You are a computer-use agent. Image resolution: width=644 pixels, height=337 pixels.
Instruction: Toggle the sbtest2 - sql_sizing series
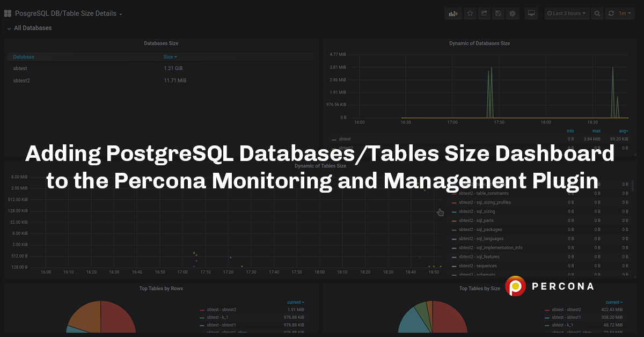click(x=477, y=211)
